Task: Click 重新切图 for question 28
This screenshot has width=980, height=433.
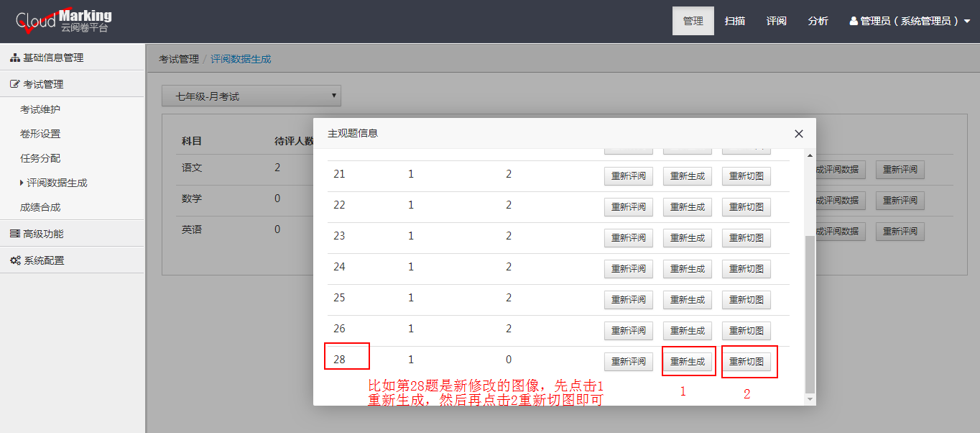Action: point(749,361)
